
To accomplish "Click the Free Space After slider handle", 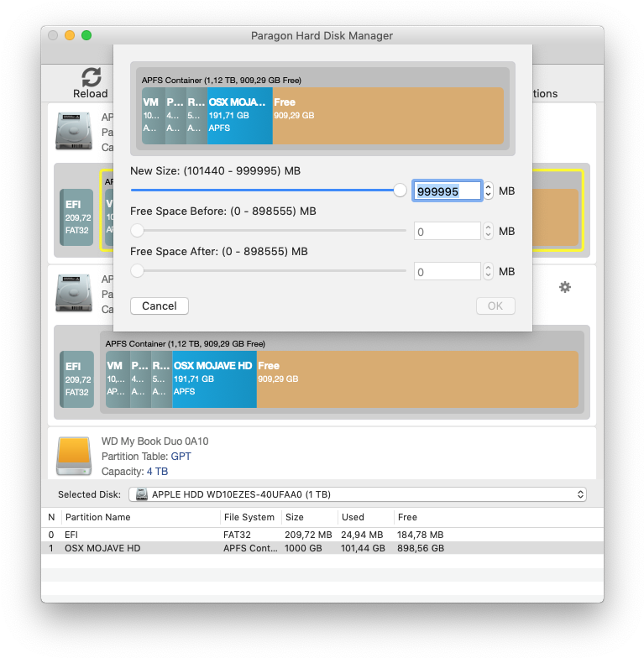I will coord(137,270).
